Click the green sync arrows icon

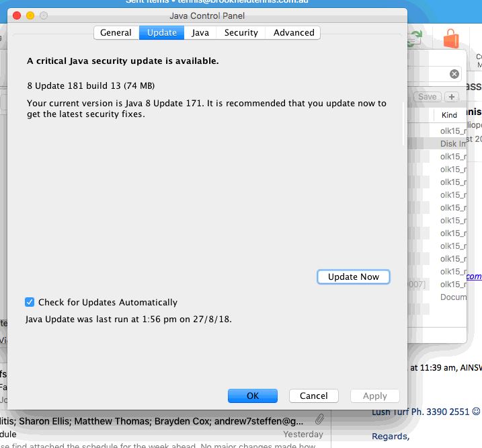tap(415, 38)
